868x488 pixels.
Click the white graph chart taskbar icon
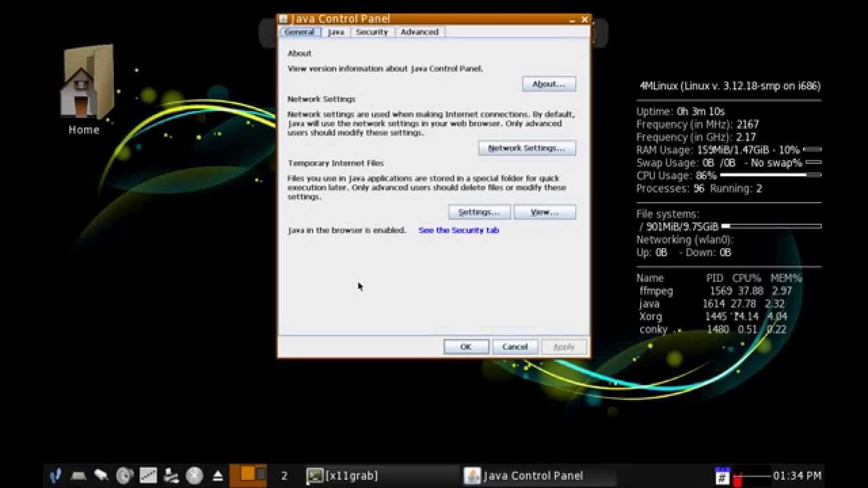pos(149,476)
